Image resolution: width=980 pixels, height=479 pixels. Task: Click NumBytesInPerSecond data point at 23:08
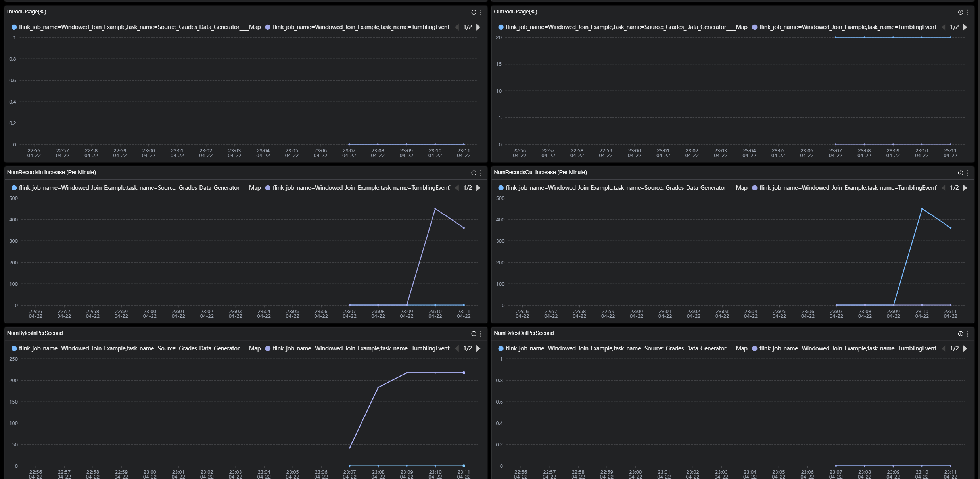coord(378,387)
